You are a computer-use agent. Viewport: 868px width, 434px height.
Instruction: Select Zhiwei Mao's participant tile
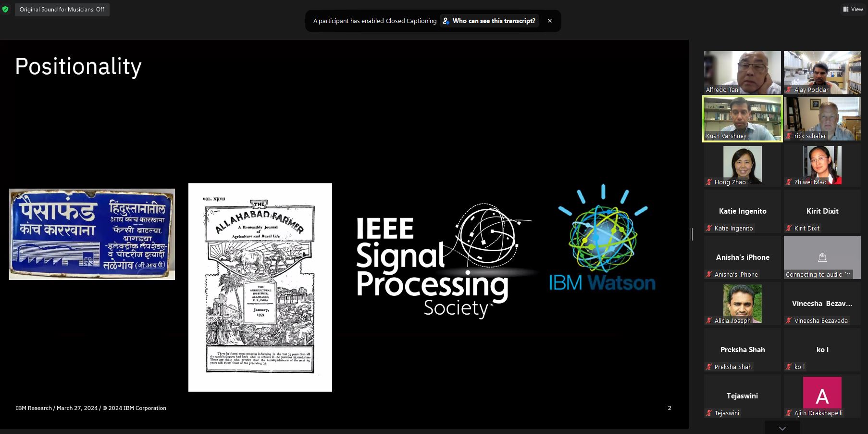point(822,165)
